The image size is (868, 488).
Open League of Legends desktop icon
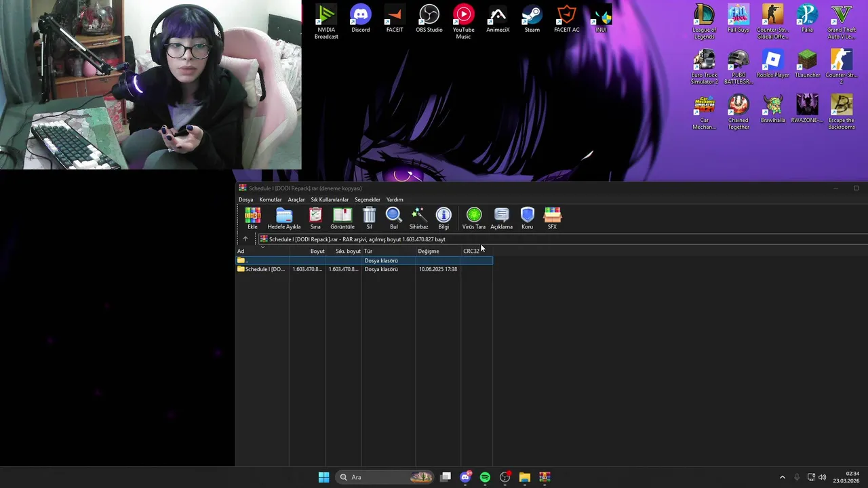(x=704, y=22)
